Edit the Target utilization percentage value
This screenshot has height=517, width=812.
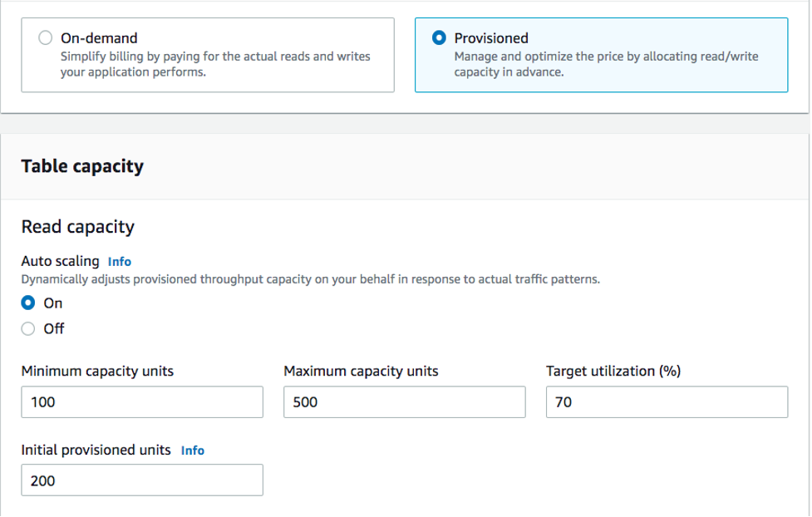667,401
